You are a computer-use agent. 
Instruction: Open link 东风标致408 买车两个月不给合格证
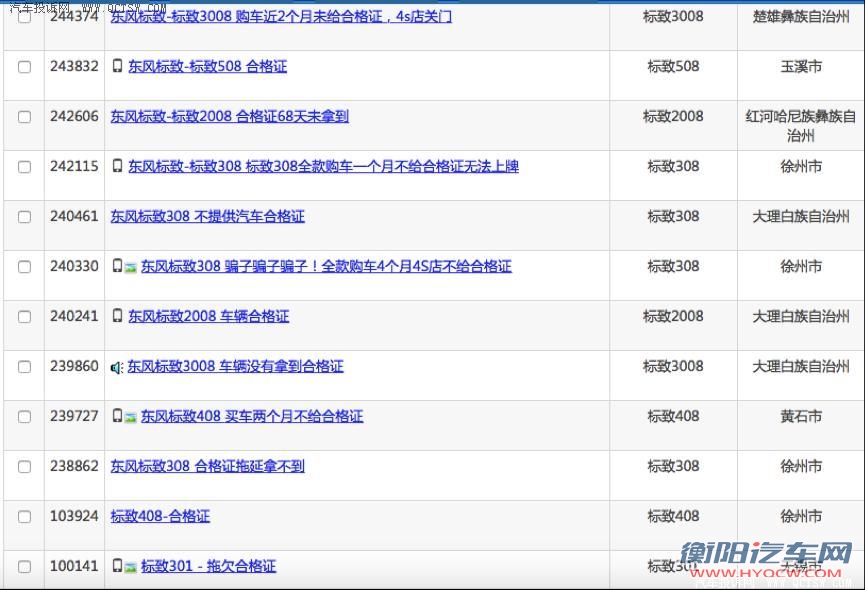pyautogui.click(x=252, y=417)
